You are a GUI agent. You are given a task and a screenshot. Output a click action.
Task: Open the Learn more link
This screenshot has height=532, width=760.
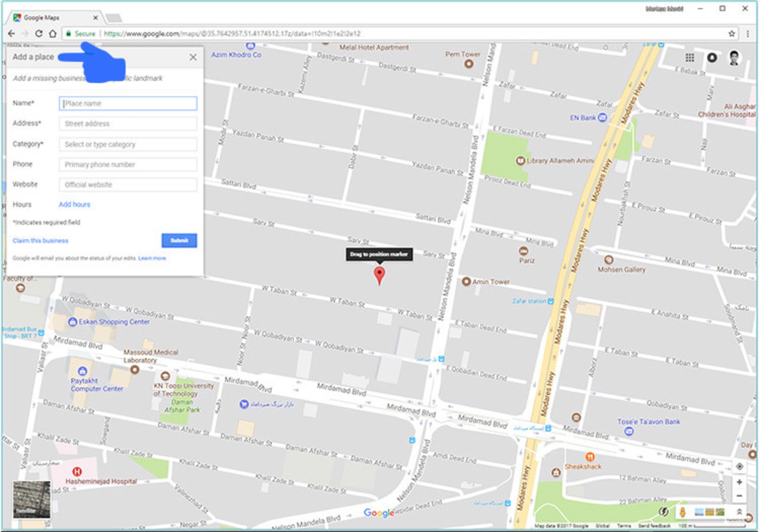pos(152,258)
